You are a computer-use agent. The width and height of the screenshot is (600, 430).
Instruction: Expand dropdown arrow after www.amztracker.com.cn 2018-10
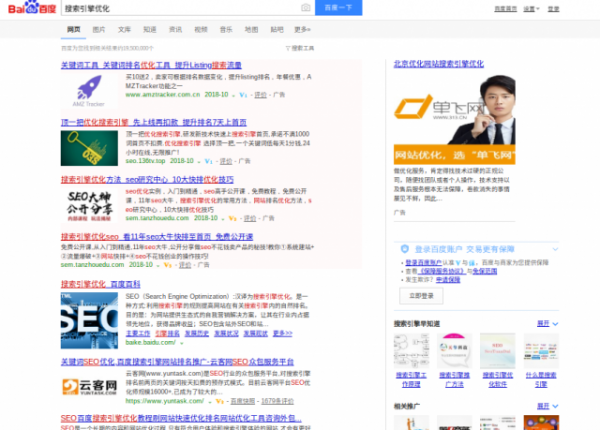[233, 95]
